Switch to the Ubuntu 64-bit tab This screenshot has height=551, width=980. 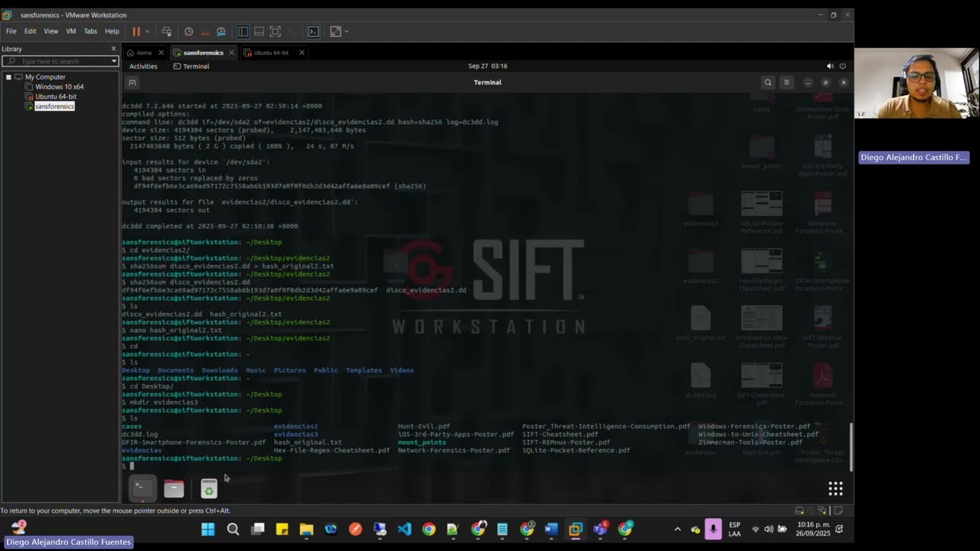[271, 53]
